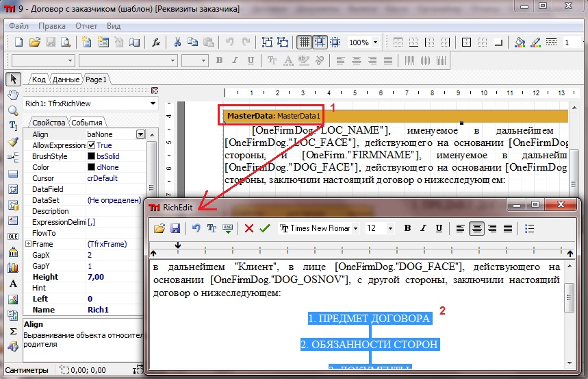
Task: Open main toolbar style dropdown
Action: [x=70, y=60]
